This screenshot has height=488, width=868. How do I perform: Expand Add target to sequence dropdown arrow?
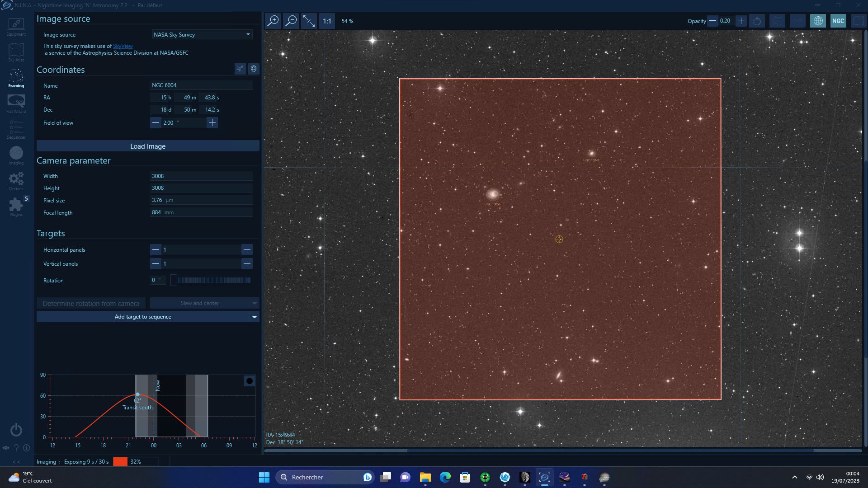click(255, 317)
